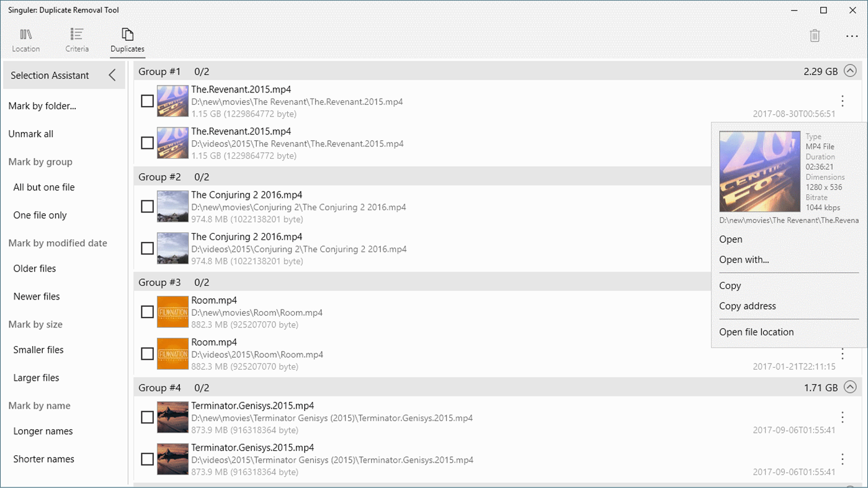
Task: Collapse Group #4 using its chevron
Action: click(851, 387)
